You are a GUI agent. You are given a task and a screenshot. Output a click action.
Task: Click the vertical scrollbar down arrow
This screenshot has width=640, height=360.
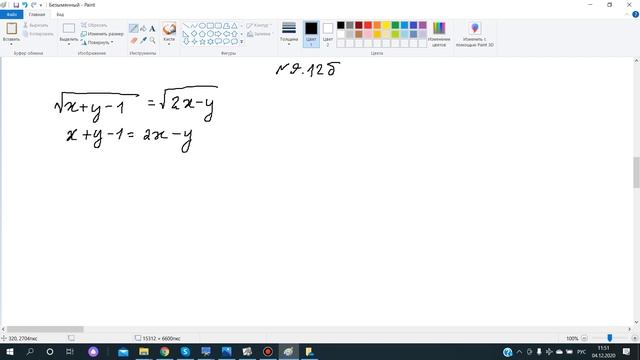click(636, 322)
